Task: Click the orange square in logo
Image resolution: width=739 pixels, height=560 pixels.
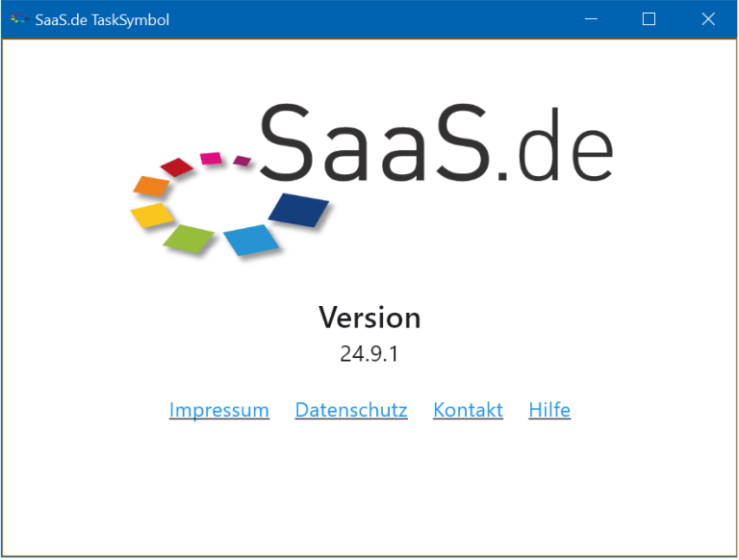Action: point(151,186)
